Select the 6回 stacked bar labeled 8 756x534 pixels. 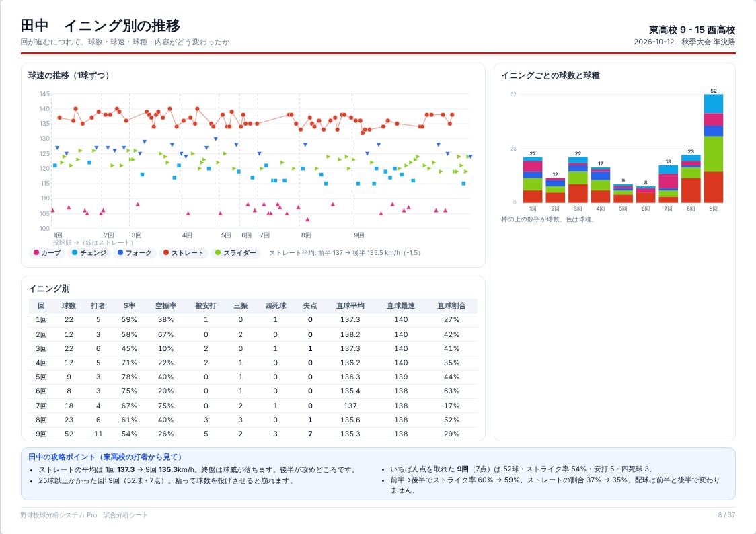click(646, 195)
